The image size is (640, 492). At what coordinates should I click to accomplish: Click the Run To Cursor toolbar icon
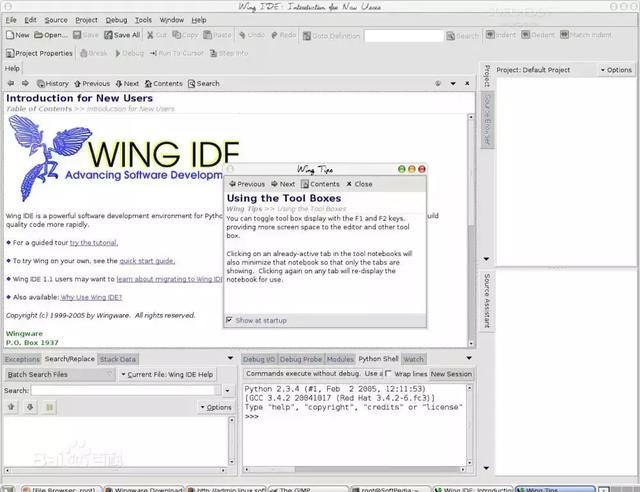(176, 53)
